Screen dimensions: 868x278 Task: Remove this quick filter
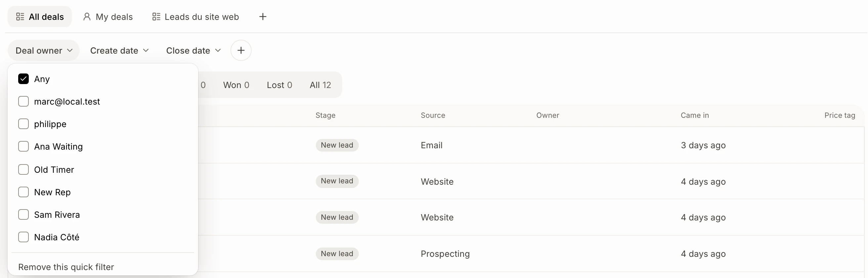point(66,267)
